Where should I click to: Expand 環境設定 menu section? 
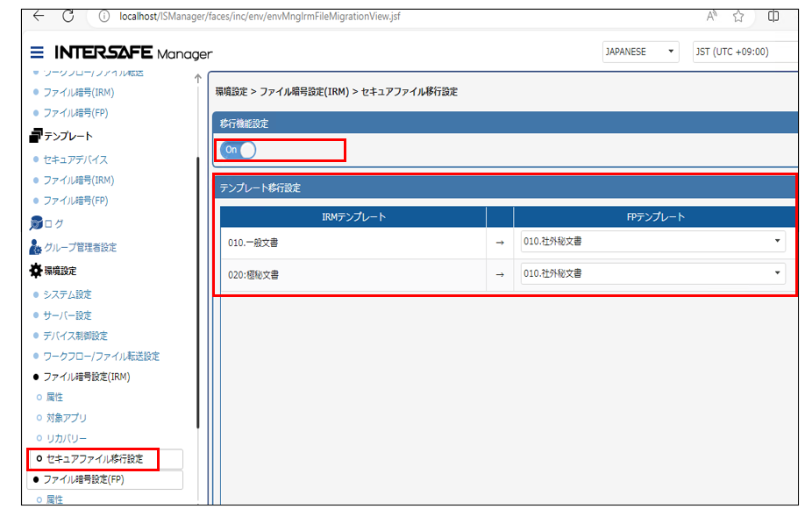(61, 271)
